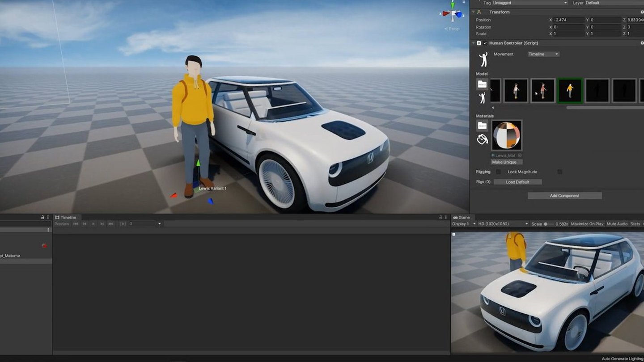
Task: Play the timeline preview
Action: pyautogui.click(x=93, y=223)
